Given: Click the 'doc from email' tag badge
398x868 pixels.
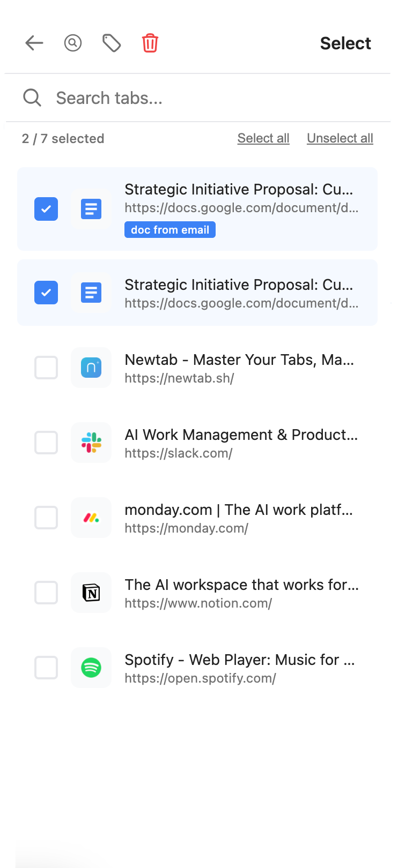Looking at the screenshot, I should pos(170,229).
